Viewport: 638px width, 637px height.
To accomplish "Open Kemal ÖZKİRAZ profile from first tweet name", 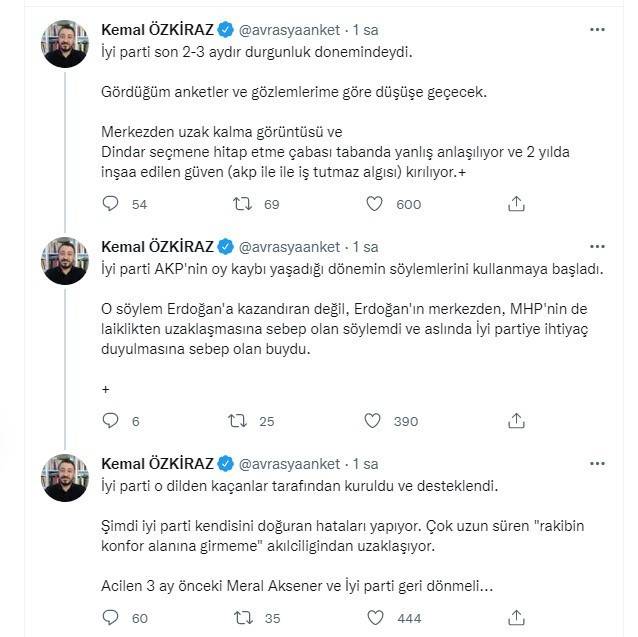I will 158,30.
